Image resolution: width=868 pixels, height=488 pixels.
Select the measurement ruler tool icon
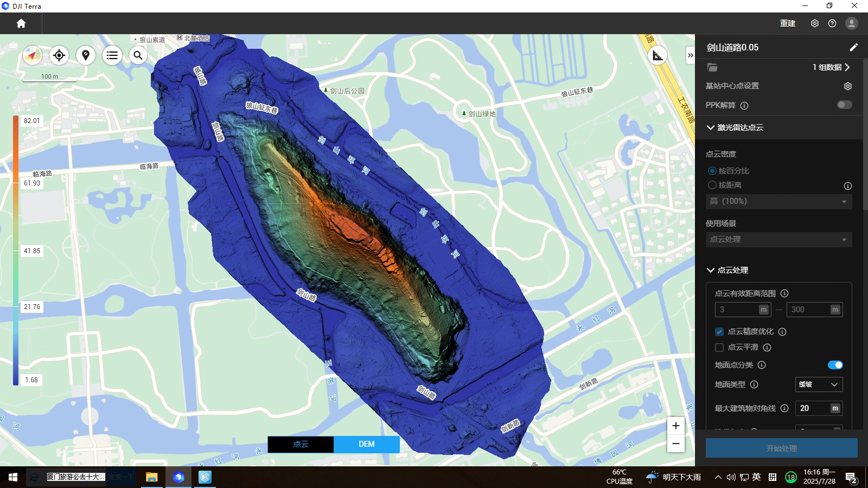pyautogui.click(x=658, y=55)
